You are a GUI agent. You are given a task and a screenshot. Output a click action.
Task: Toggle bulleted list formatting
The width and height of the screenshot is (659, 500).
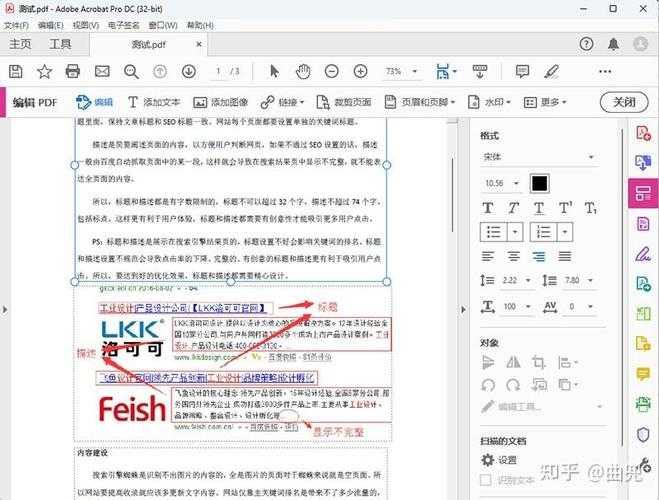click(493, 232)
